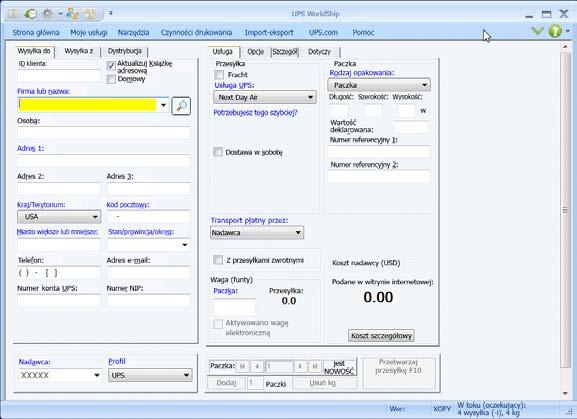Screen dimensions: 577x419
Task: Open the Usługa UPS Next Day Air dropdown
Action: (x=265, y=97)
